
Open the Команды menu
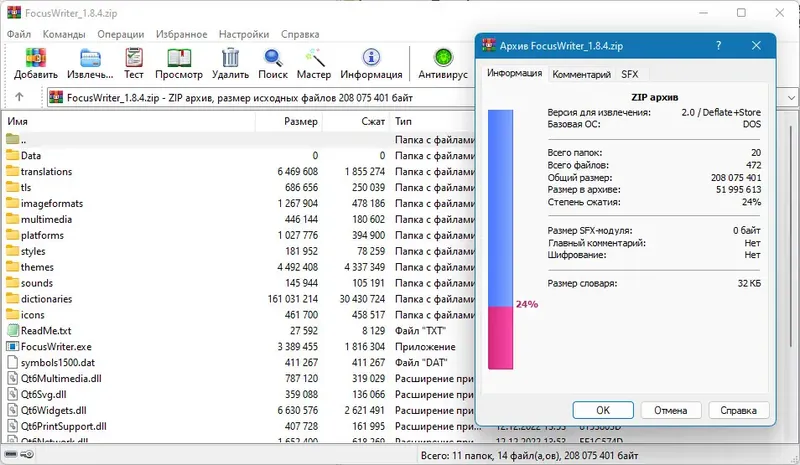pos(64,34)
